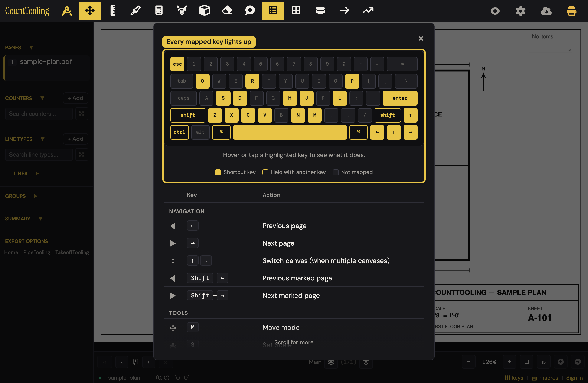Viewport: 588px width, 383px height.
Task: Open the PipeTooling link
Action: pos(37,252)
